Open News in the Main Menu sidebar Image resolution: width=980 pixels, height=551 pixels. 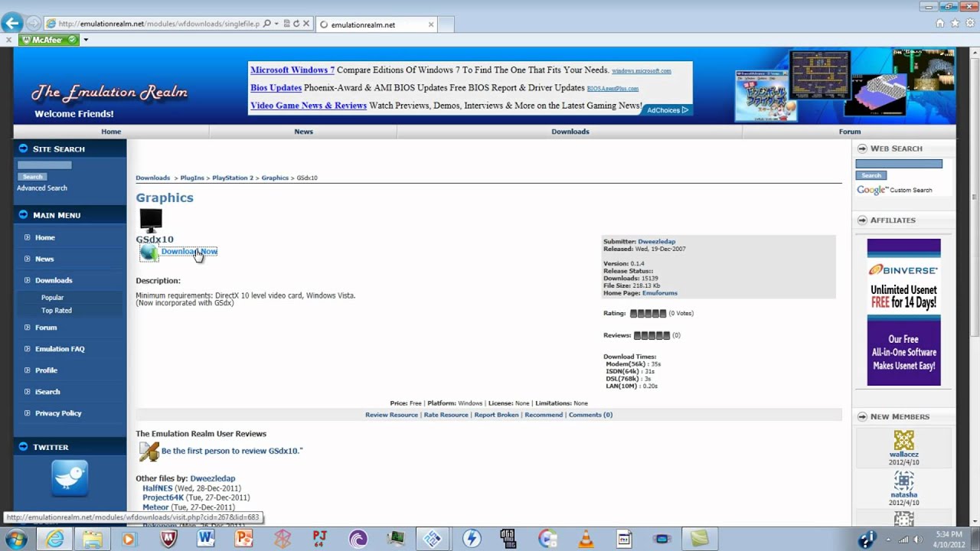pos(44,259)
